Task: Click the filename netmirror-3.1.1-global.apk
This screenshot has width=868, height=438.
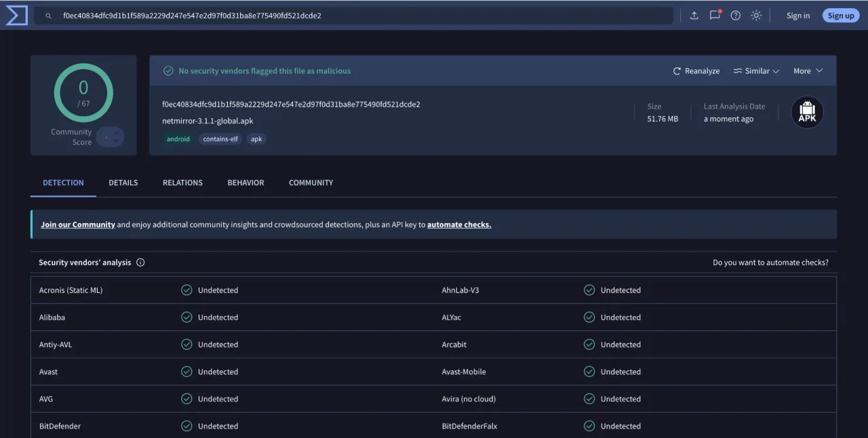Action: click(208, 121)
